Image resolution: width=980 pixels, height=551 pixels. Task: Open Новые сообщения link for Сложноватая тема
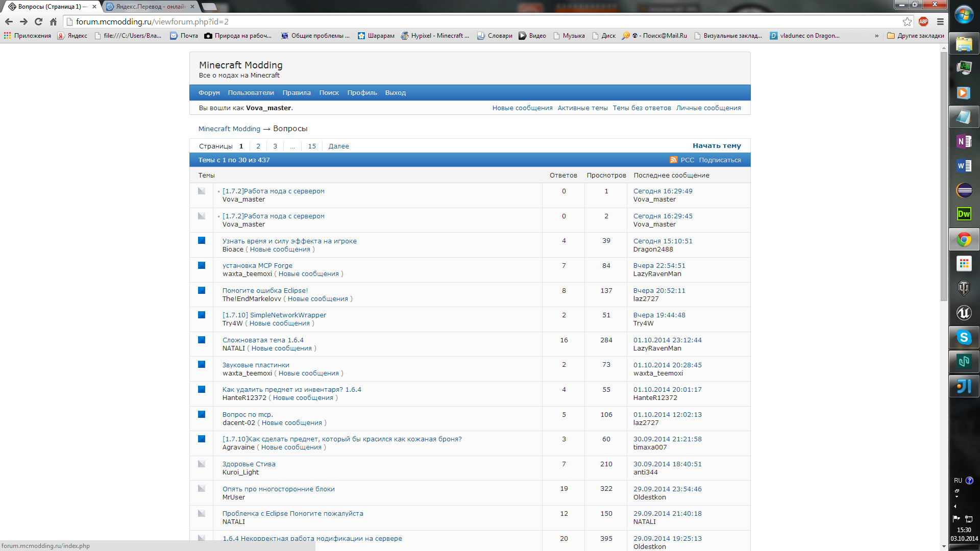[x=281, y=348]
